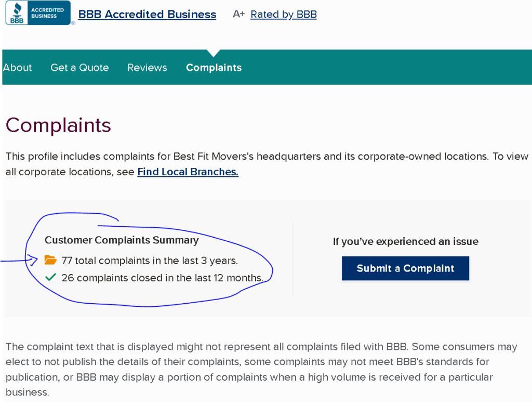Open the Find Local Branches link
The image size is (532, 402).
(188, 172)
